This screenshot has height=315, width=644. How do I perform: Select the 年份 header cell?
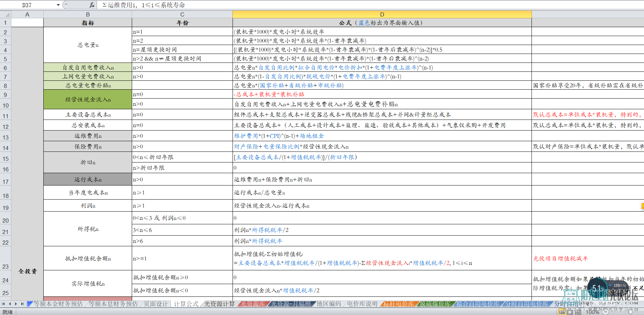(x=182, y=23)
